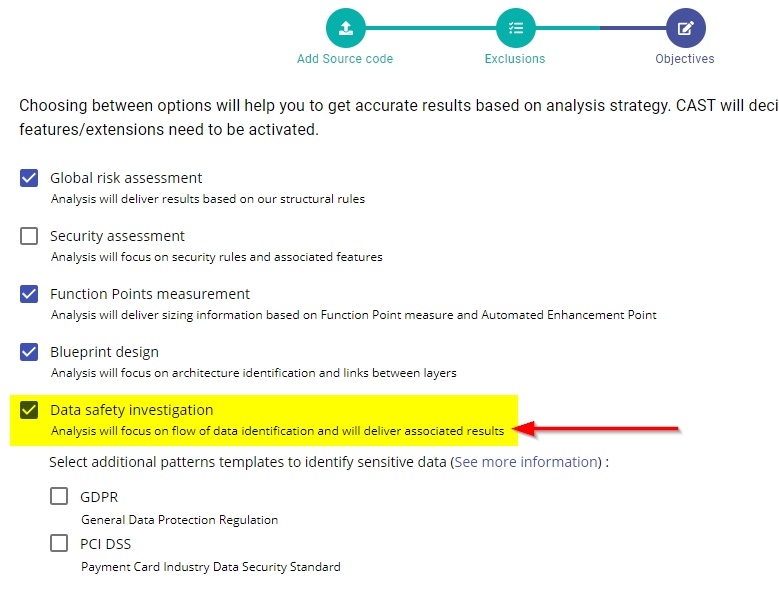Click the Blueprint design option label
Viewport: 779px width, 602px height.
click(x=104, y=352)
